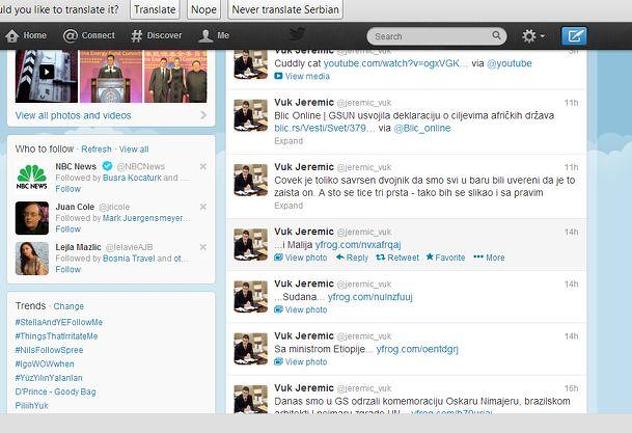Viewport: 632px width, 433px height.
Task: Open trend PilihYuk
Action: click(x=31, y=406)
